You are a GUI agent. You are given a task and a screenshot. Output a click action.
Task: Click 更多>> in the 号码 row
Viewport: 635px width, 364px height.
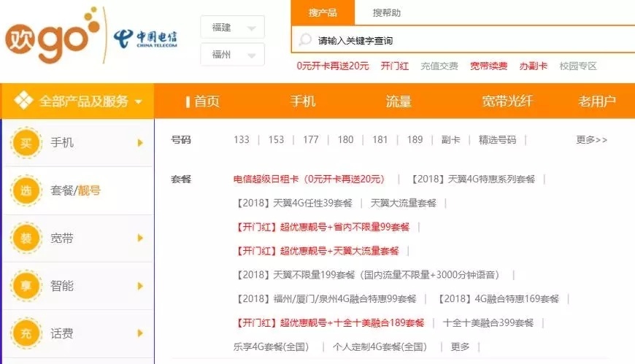coord(592,139)
